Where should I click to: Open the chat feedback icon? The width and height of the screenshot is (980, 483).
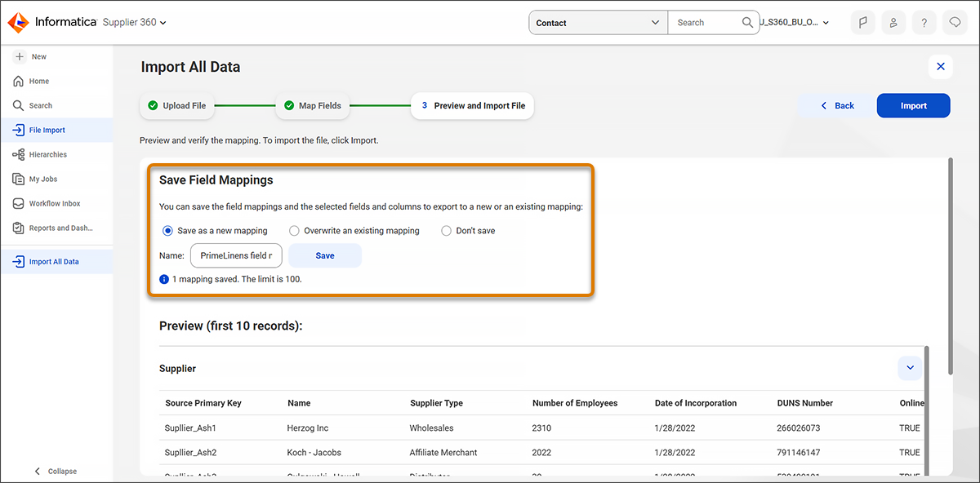954,23
